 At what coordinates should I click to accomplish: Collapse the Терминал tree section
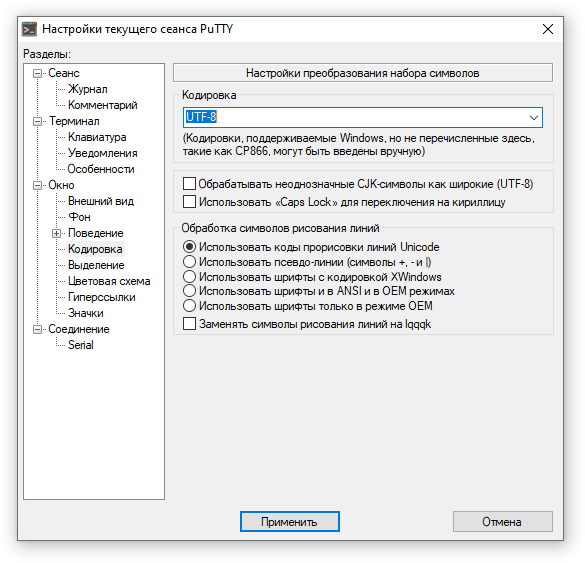tap(37, 122)
